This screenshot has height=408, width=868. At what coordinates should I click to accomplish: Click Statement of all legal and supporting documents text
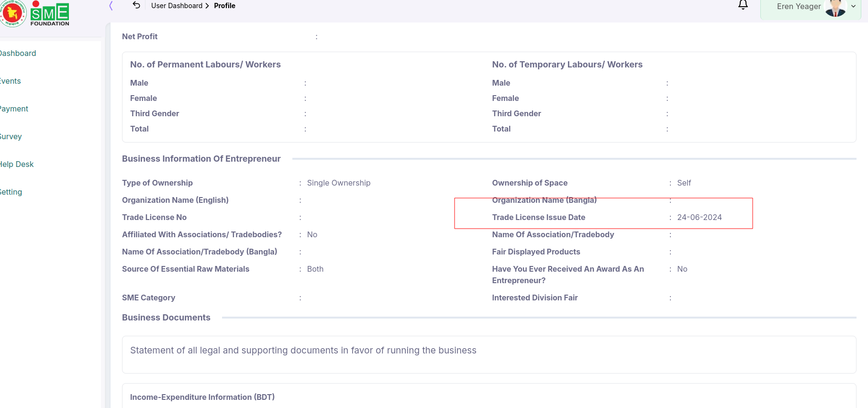coord(303,350)
